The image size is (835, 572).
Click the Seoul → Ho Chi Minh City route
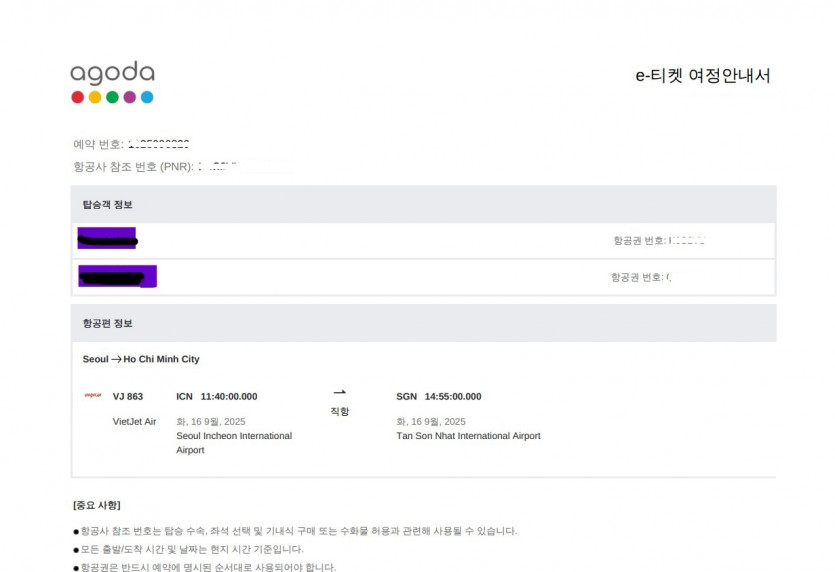141,359
